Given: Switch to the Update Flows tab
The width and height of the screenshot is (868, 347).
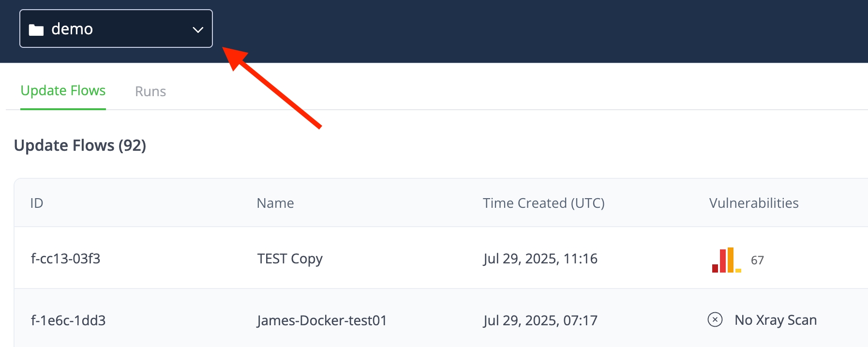Looking at the screenshot, I should [x=63, y=91].
